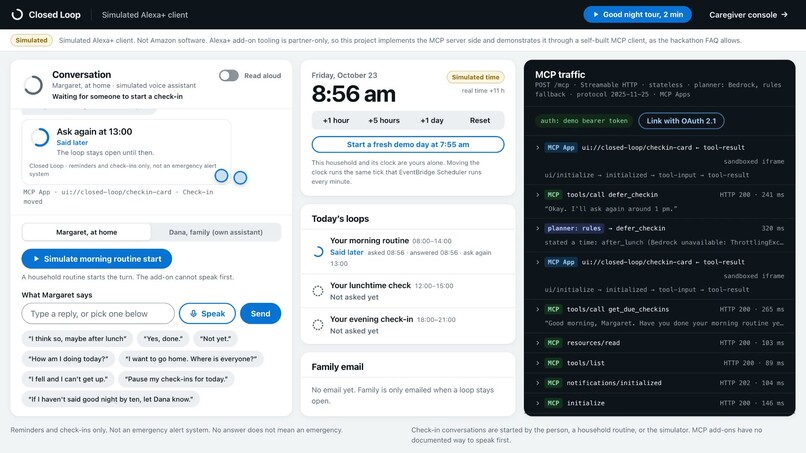Switch to Dana, family (own assistant) tab
This screenshot has width=806, height=453.
click(215, 232)
